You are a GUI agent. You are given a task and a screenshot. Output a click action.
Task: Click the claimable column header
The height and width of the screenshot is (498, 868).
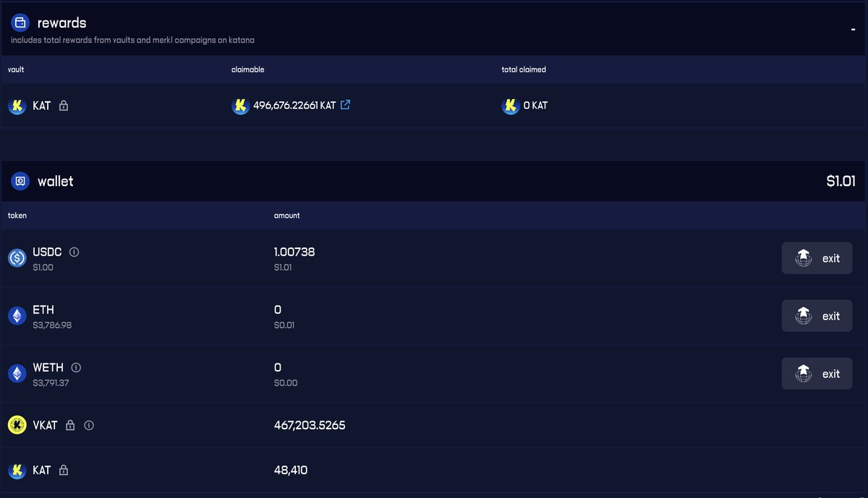pos(247,69)
